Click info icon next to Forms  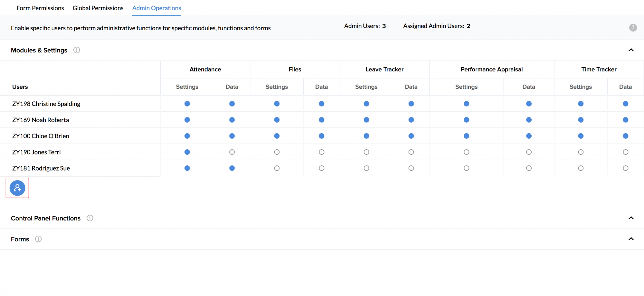pos(38,239)
